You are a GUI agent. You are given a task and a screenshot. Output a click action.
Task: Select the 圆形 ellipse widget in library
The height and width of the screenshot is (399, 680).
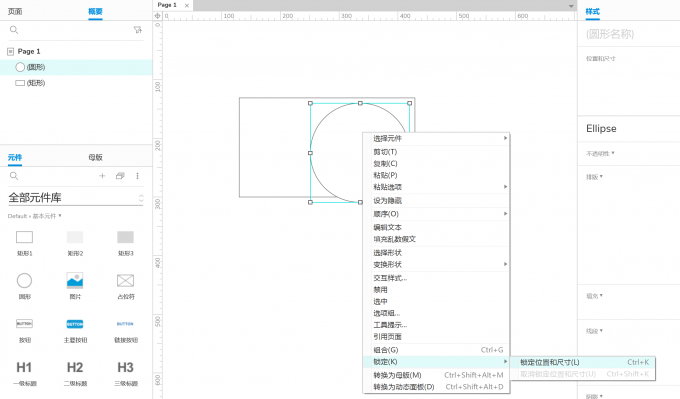coord(24,281)
